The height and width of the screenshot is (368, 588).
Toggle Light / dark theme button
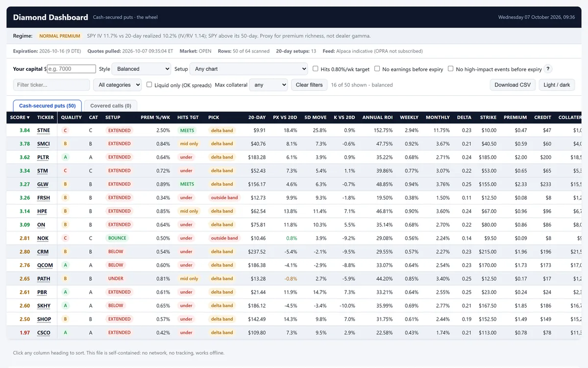[x=557, y=85]
